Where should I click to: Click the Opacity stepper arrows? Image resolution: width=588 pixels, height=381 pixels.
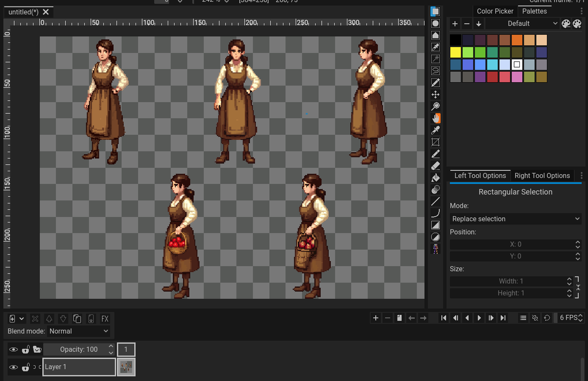coord(111,349)
